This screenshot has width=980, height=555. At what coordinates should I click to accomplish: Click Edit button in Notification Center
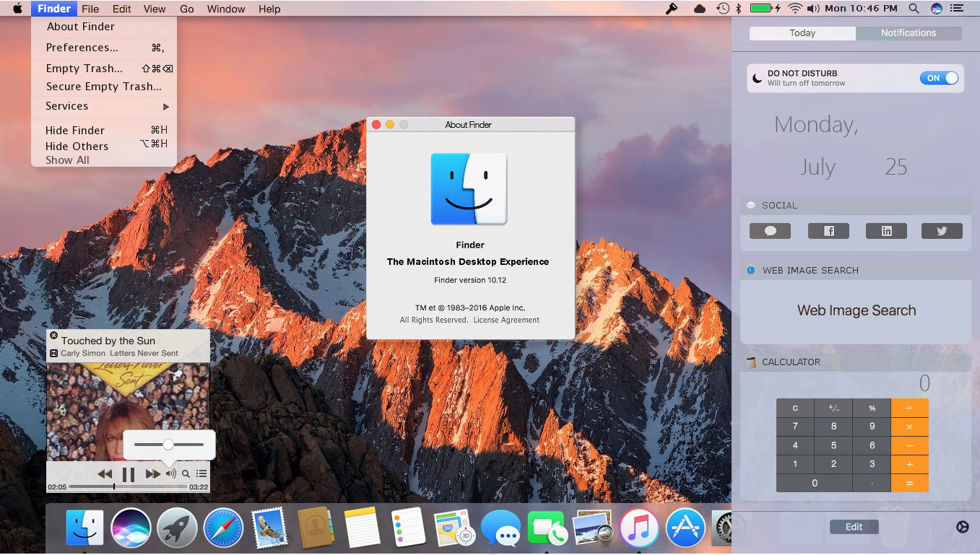coord(854,527)
